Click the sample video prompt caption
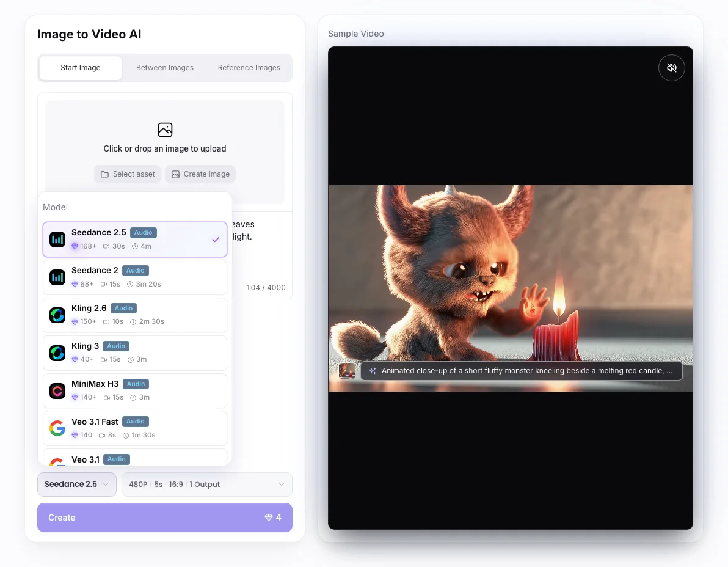Image resolution: width=728 pixels, height=567 pixels. (522, 371)
